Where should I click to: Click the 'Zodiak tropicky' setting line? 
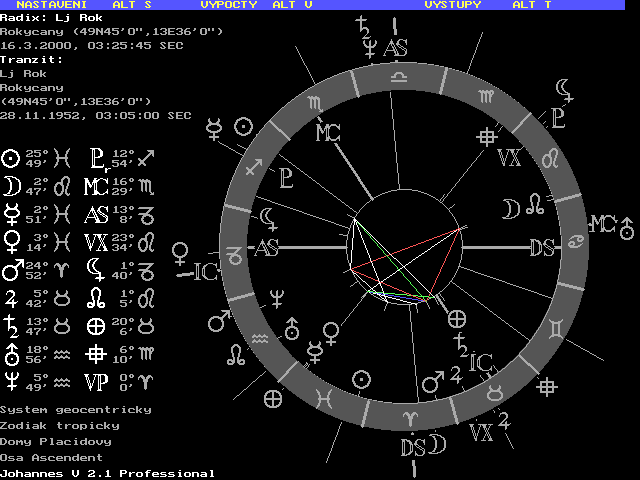click(x=60, y=426)
